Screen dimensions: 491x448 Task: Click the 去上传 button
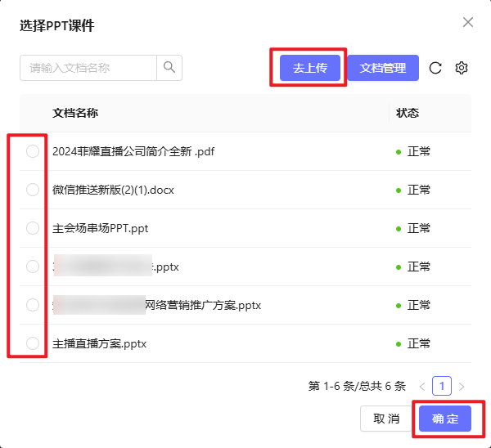click(x=310, y=68)
